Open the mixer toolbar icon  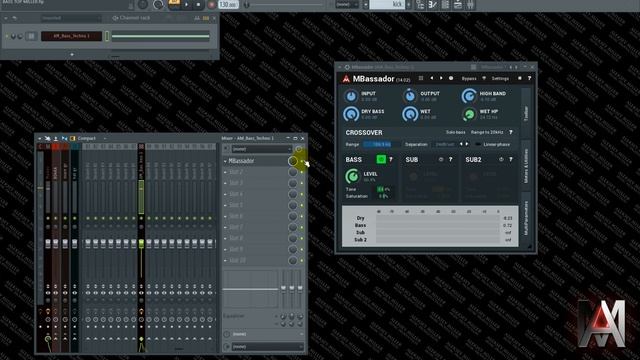(x=458, y=4)
